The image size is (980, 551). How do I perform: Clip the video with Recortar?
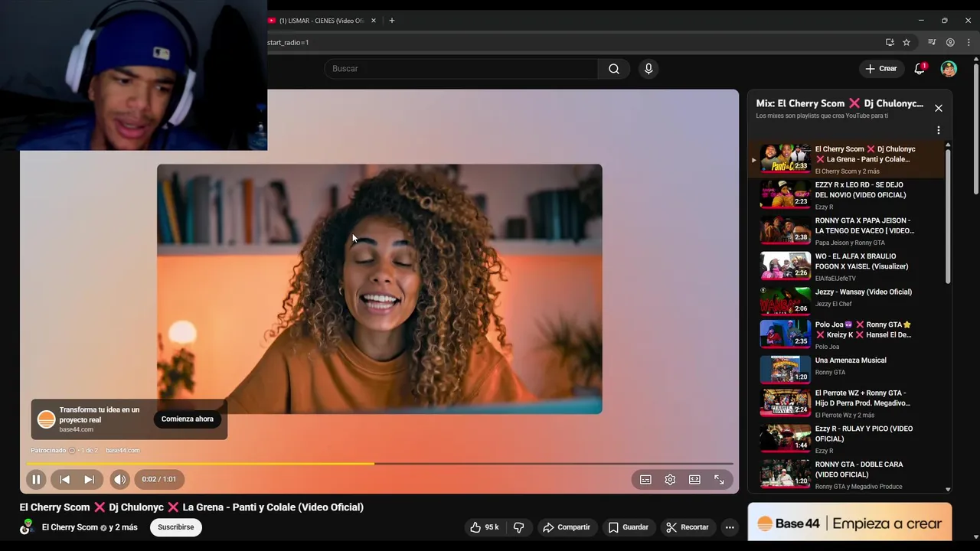[688, 527]
